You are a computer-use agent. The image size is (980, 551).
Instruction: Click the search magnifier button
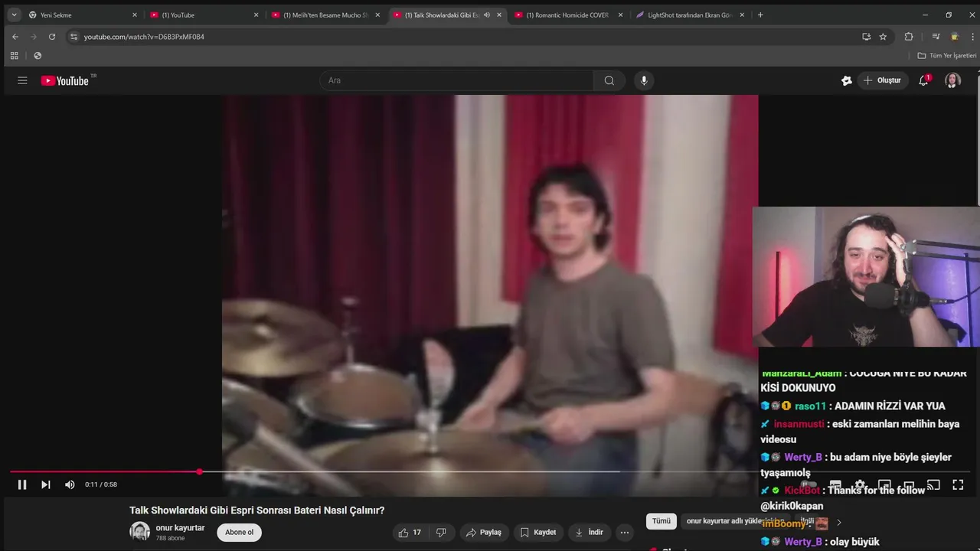pos(609,80)
